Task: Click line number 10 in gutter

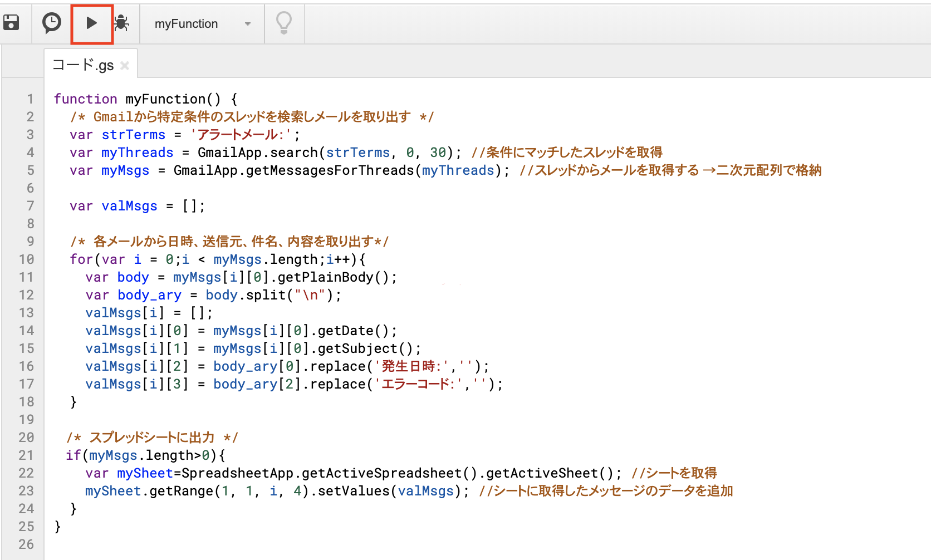Action: click(x=26, y=259)
